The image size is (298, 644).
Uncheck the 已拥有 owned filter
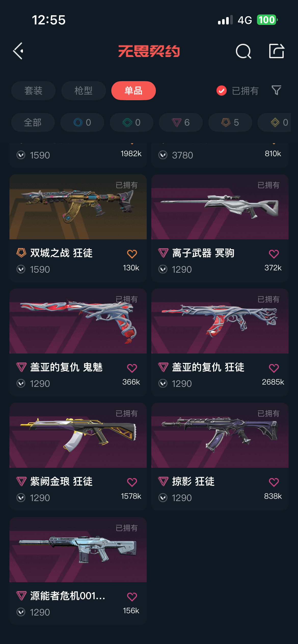click(237, 91)
